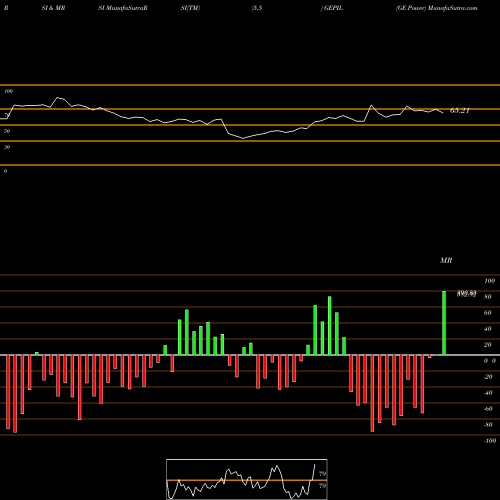Click the RSI value label 65.21
500x500 pixels.
460,111
